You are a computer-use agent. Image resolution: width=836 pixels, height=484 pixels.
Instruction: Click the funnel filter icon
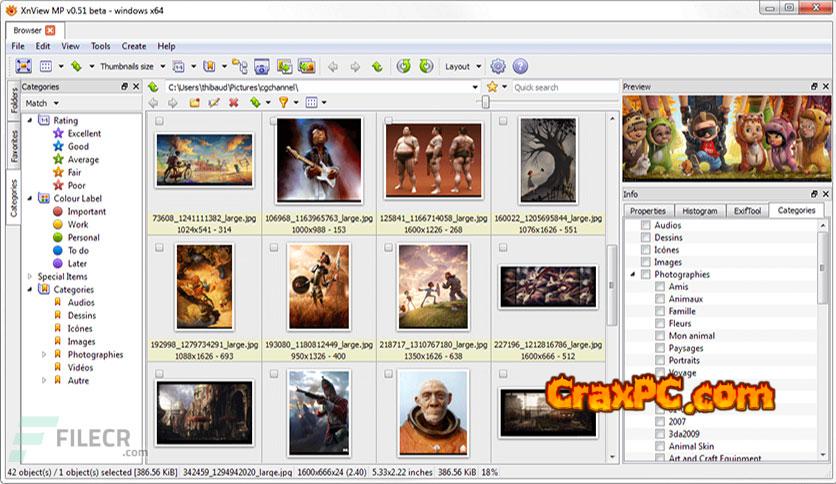[283, 102]
